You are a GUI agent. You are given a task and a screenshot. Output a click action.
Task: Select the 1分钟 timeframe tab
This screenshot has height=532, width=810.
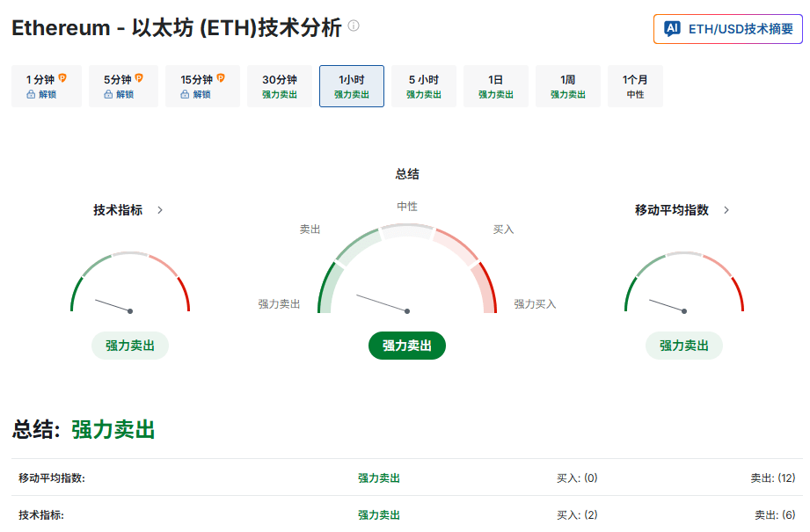pyautogui.click(x=47, y=86)
